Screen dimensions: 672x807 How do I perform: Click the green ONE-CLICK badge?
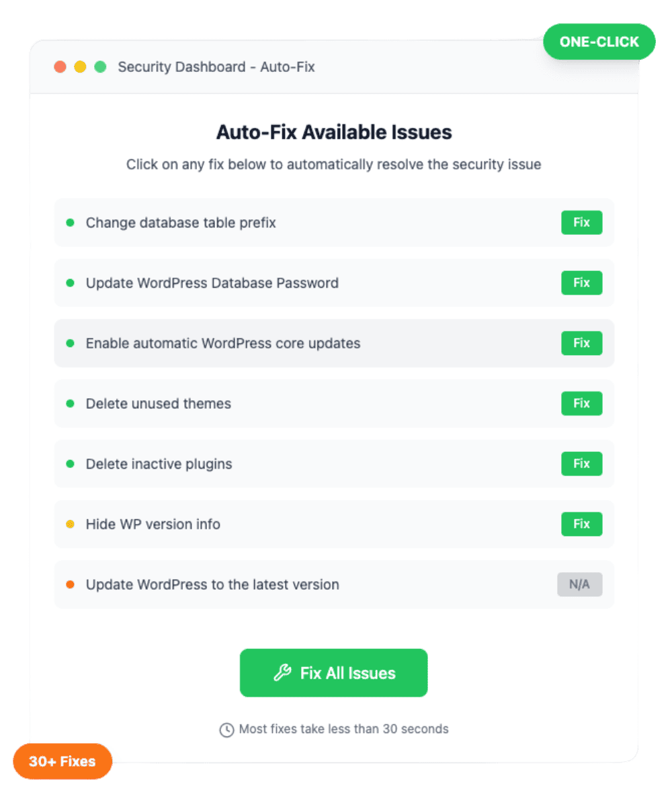pyautogui.click(x=599, y=42)
